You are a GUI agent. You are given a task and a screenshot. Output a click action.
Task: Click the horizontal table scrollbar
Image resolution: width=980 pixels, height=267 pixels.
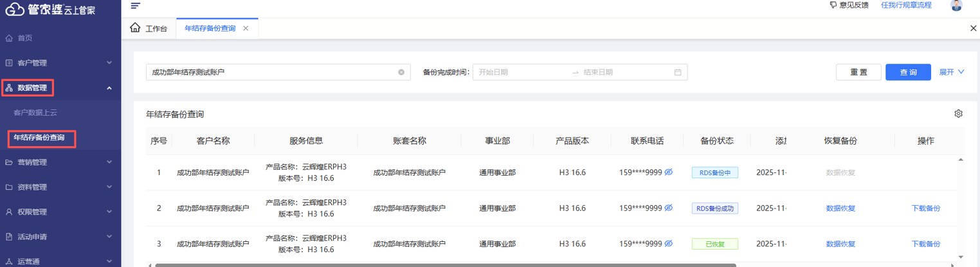click(445, 264)
